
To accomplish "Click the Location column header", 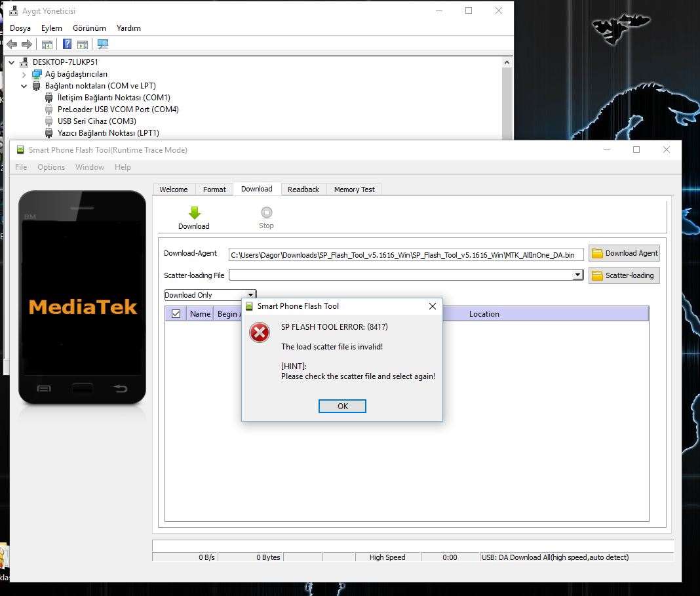I will point(484,314).
